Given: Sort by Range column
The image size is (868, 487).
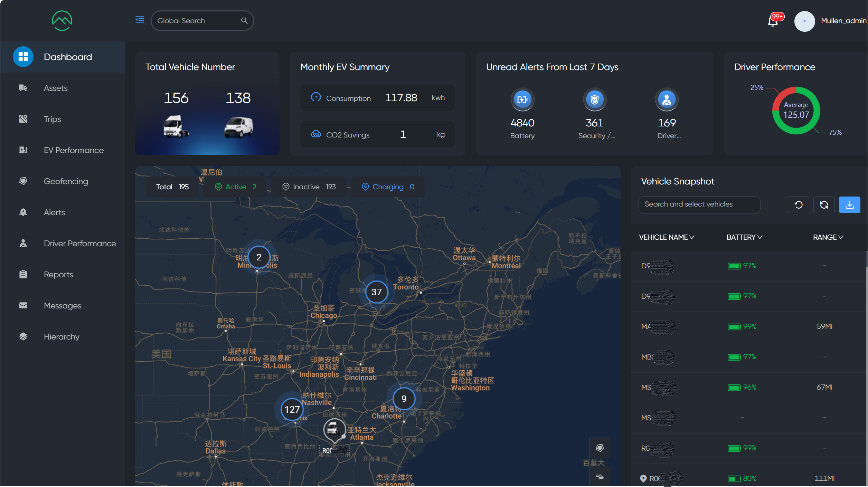Looking at the screenshot, I should point(828,237).
